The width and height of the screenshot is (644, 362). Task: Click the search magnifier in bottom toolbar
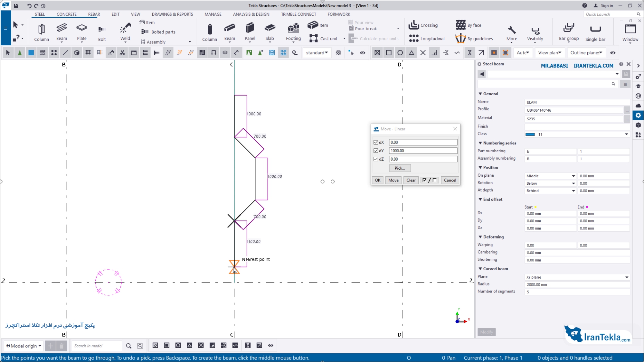tap(128, 346)
